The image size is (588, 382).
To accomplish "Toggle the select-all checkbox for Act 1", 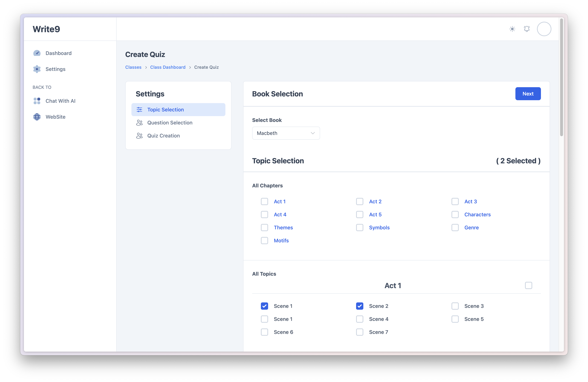I will [529, 286].
